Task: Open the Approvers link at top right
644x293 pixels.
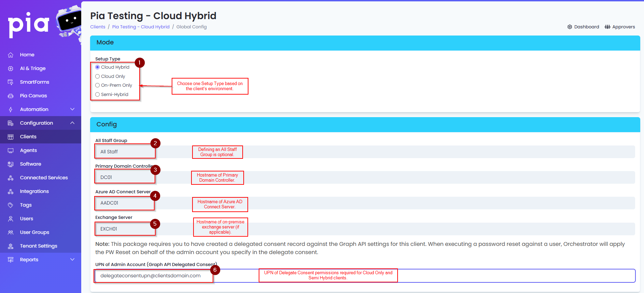Action: [620, 27]
